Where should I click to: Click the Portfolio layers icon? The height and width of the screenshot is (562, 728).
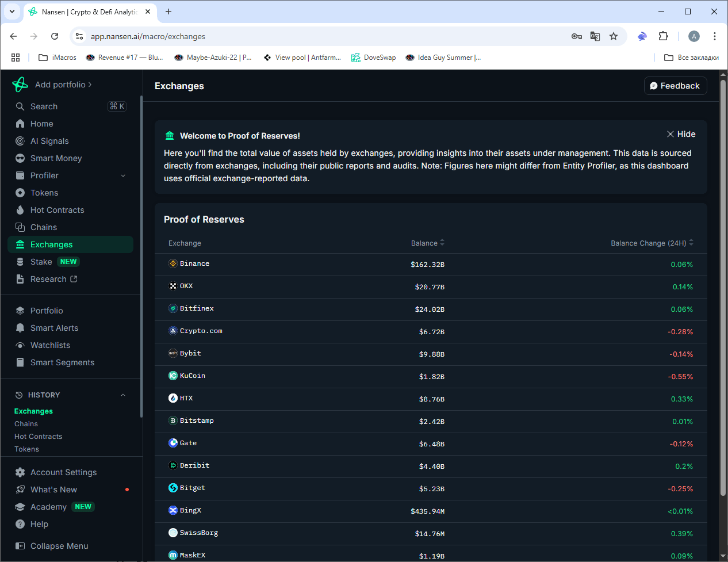pyautogui.click(x=20, y=311)
